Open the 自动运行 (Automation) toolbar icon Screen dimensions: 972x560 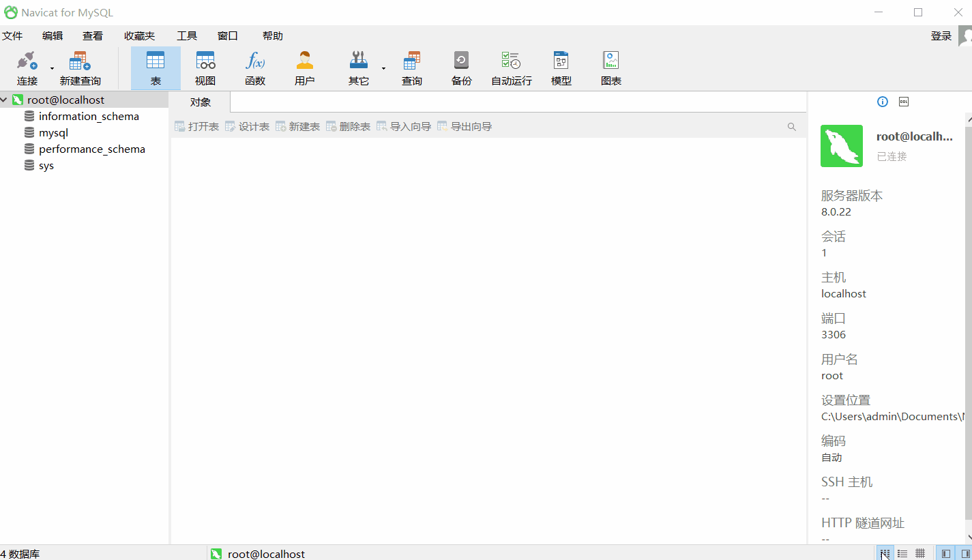point(511,61)
